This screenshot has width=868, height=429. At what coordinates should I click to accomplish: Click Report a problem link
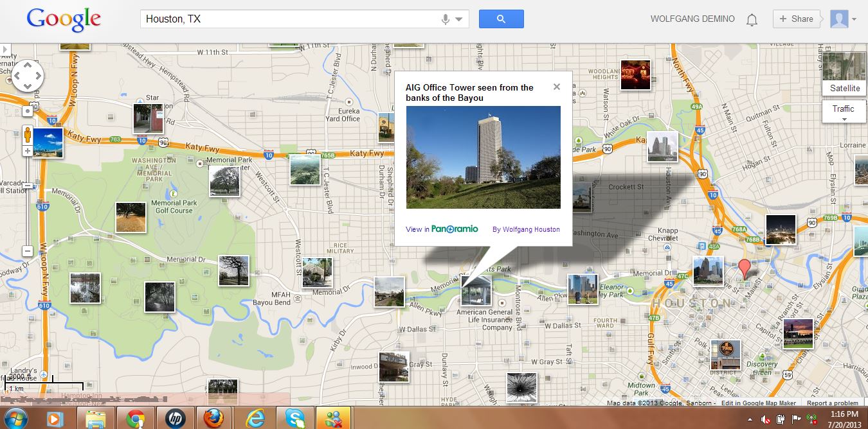click(833, 403)
